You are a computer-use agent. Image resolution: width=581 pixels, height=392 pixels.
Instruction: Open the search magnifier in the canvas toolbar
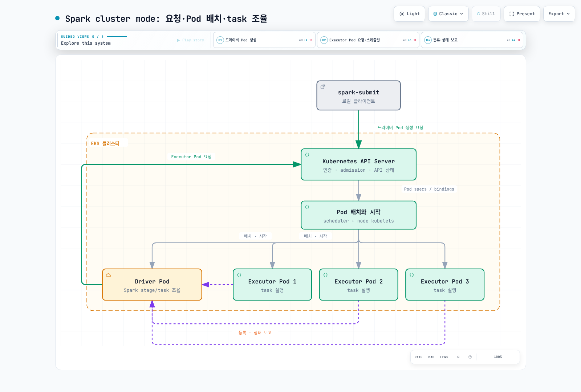point(458,357)
